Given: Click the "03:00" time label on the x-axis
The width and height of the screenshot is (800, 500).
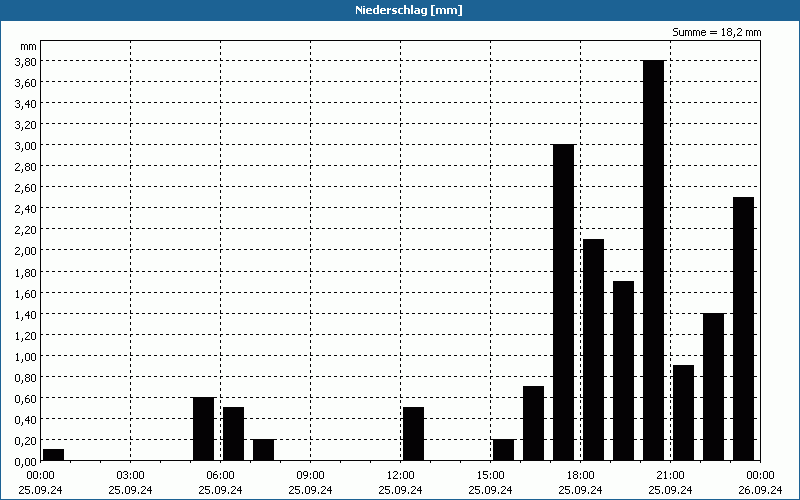Looking at the screenshot, I should click(x=131, y=476).
